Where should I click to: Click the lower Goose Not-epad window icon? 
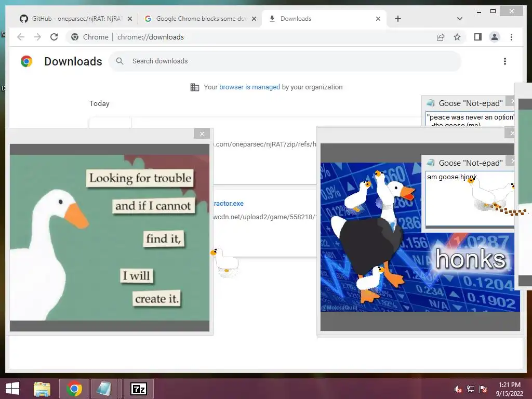431,163
